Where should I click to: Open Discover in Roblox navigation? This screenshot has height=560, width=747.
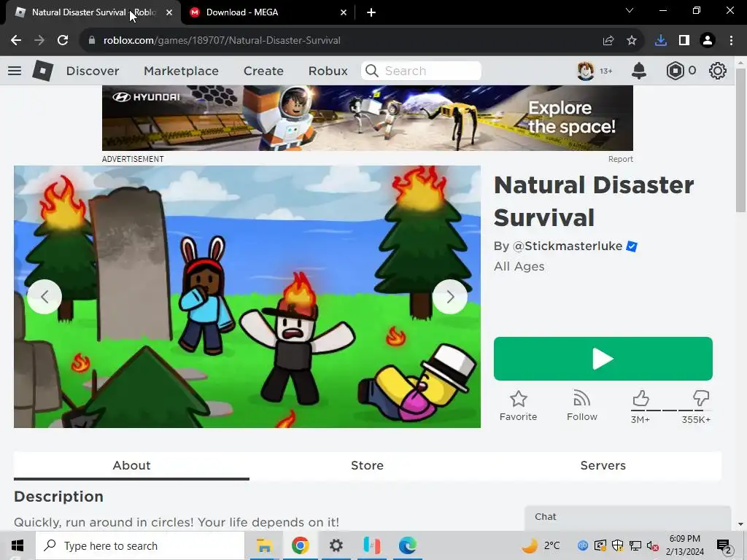(x=93, y=71)
